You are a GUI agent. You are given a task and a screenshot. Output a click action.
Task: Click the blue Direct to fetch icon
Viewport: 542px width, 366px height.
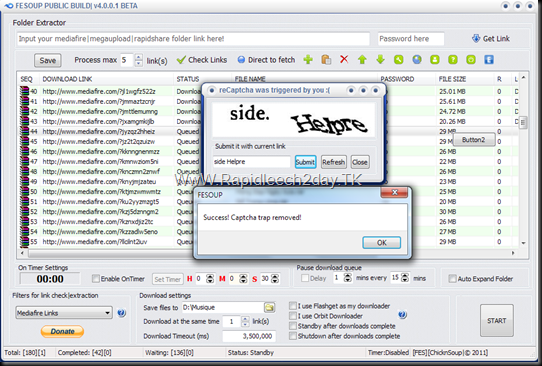pos(241,60)
